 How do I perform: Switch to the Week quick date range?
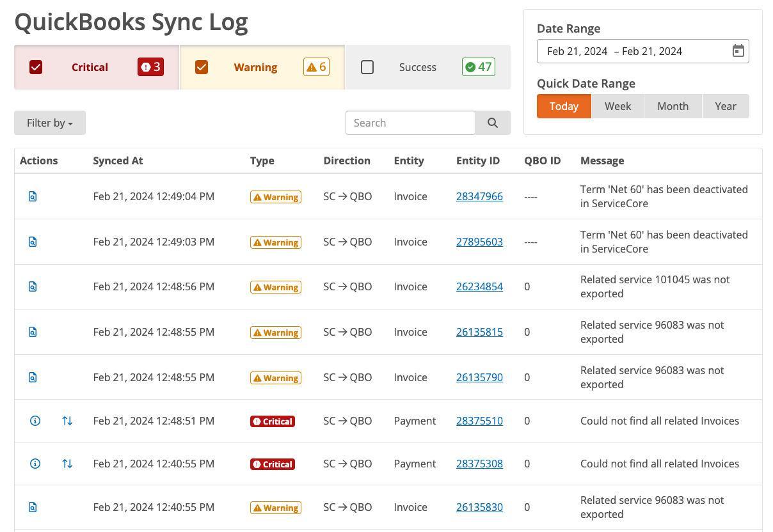point(618,106)
